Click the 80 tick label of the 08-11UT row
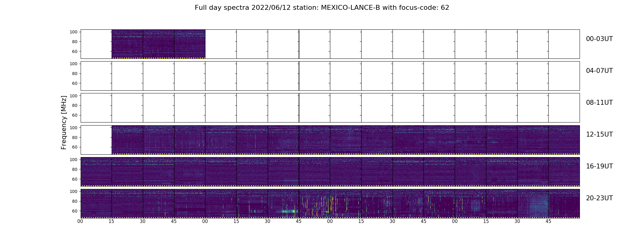Viewport: 644px width, 245px height. 75,105
